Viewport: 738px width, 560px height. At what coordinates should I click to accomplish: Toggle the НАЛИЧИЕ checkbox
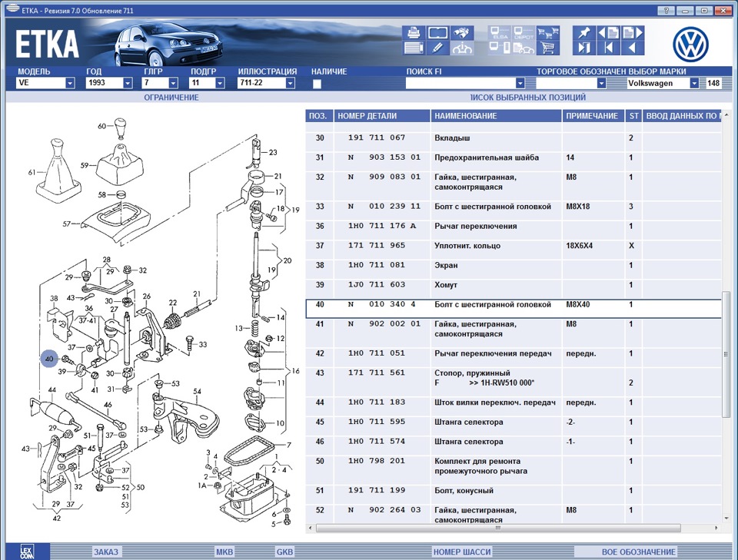tap(317, 84)
